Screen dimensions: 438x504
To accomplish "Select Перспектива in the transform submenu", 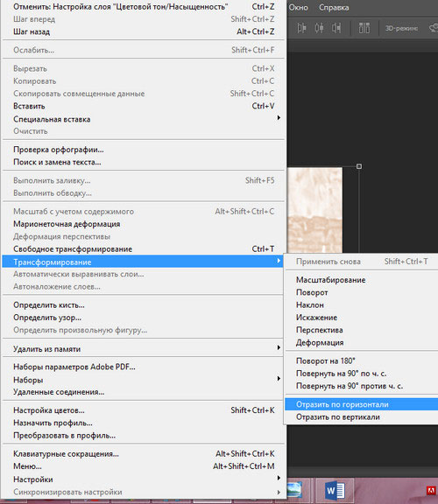I will click(x=362, y=330).
